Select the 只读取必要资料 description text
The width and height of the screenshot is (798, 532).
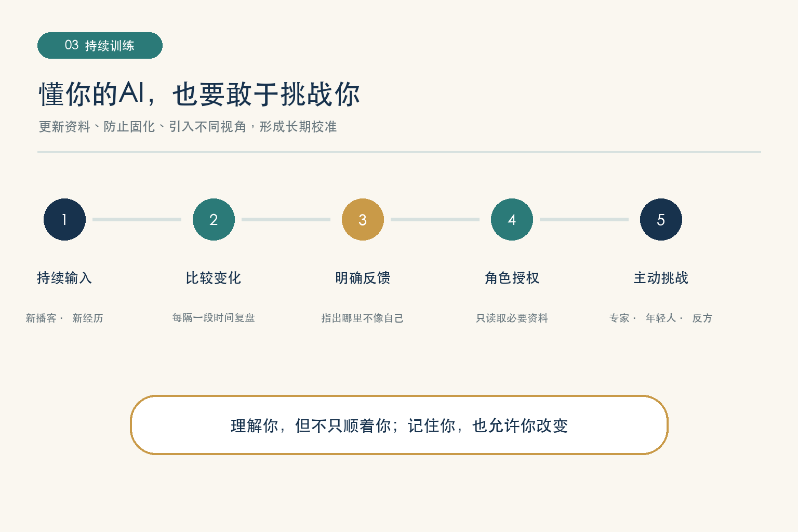(x=512, y=318)
